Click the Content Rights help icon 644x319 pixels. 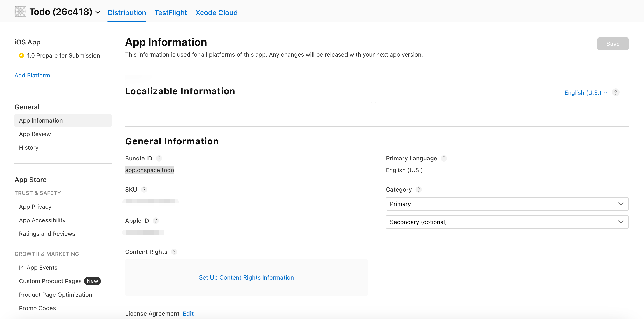[174, 252]
